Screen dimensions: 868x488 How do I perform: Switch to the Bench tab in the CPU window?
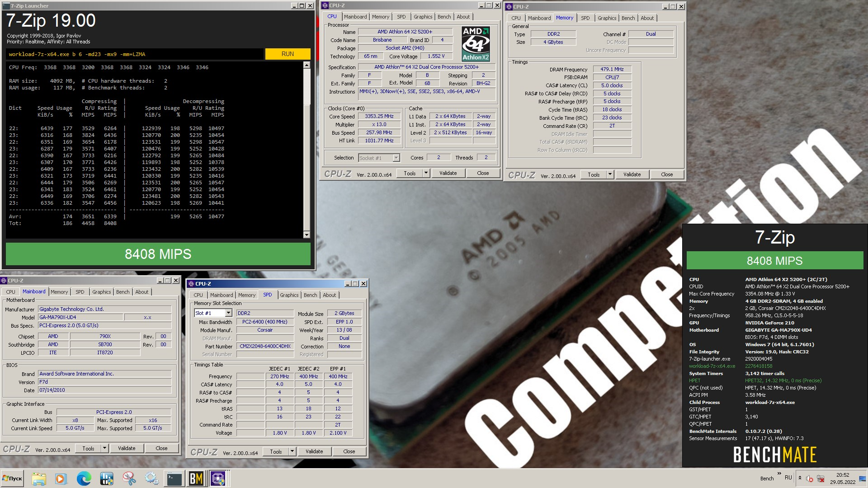pos(444,17)
